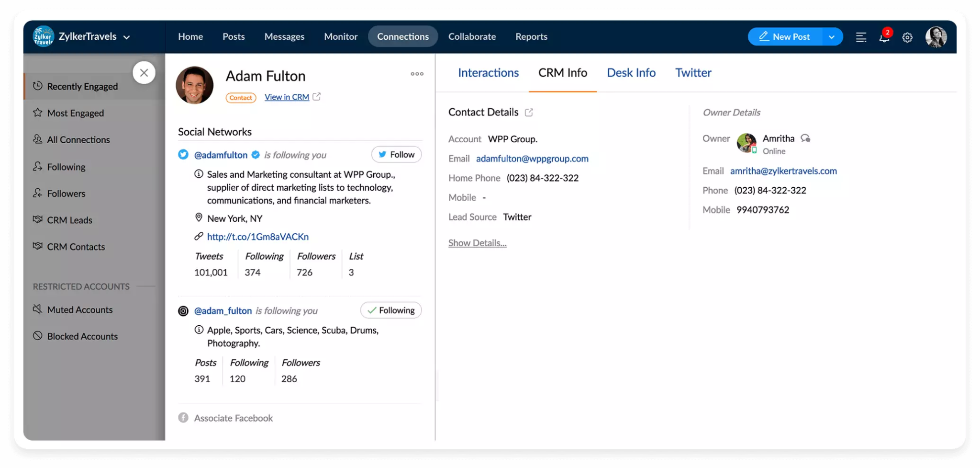Expand Show Details in contact info

coord(477,243)
